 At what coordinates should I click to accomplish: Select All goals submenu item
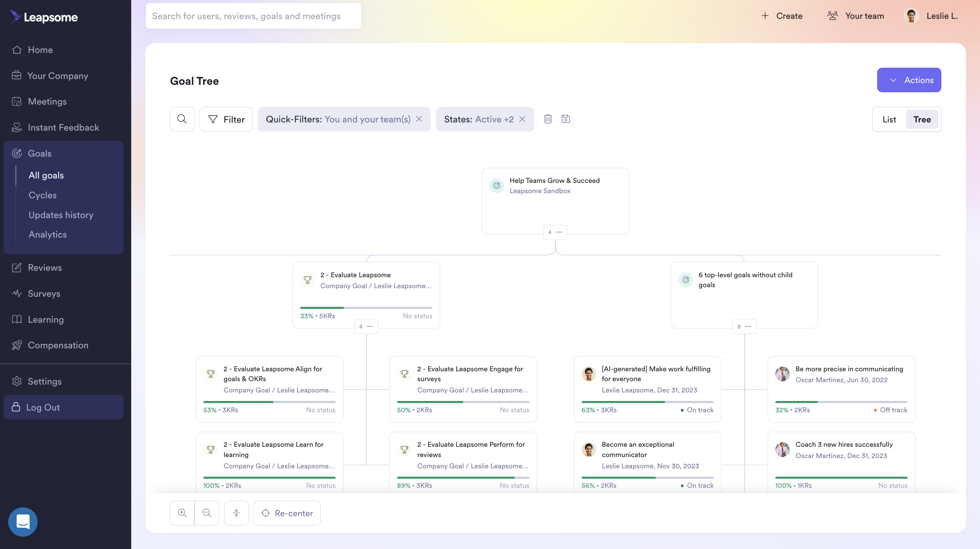tap(46, 175)
